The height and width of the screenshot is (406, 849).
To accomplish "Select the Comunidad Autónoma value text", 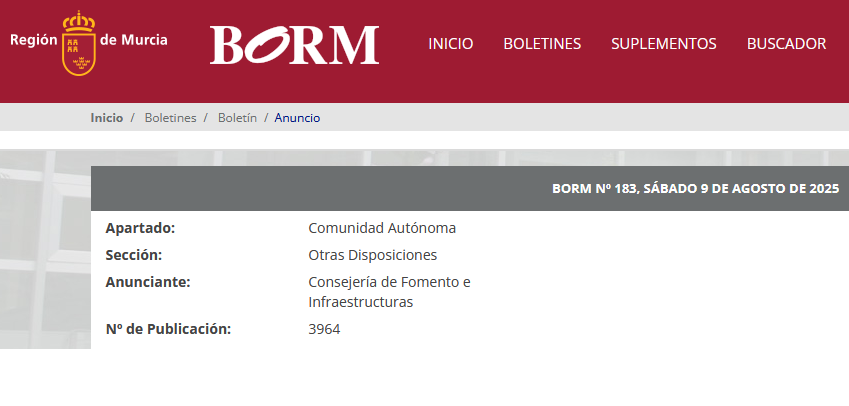I will (382, 228).
